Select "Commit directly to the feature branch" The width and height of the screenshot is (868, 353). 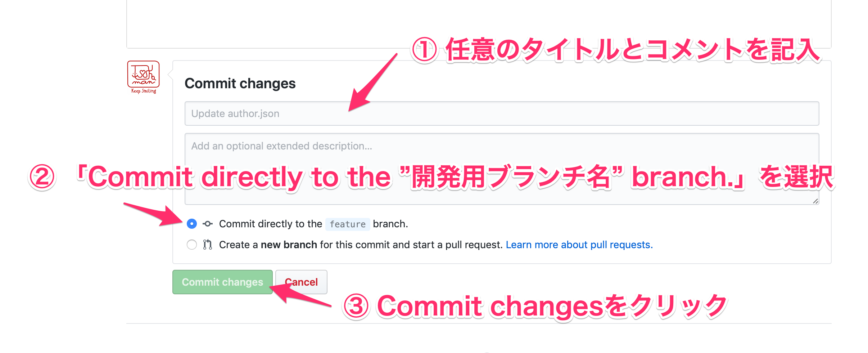click(192, 224)
